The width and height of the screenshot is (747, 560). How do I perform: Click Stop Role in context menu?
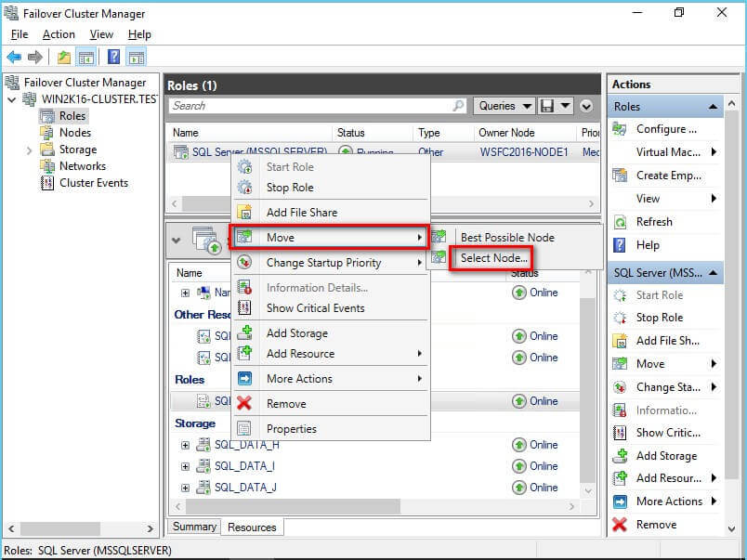coord(290,188)
